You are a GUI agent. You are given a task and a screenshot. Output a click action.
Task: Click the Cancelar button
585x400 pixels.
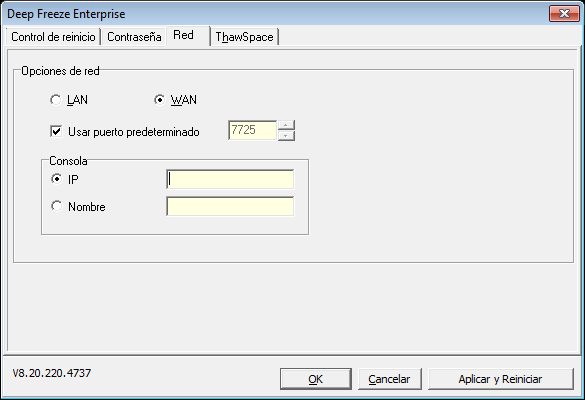coord(390,379)
